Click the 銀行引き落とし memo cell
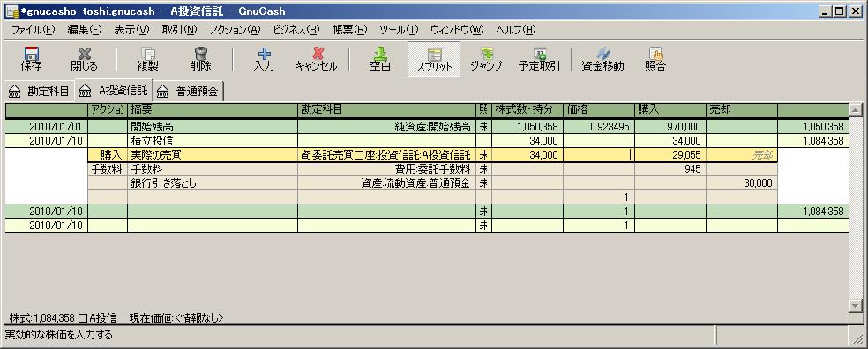The height and width of the screenshot is (349, 868). [x=213, y=183]
